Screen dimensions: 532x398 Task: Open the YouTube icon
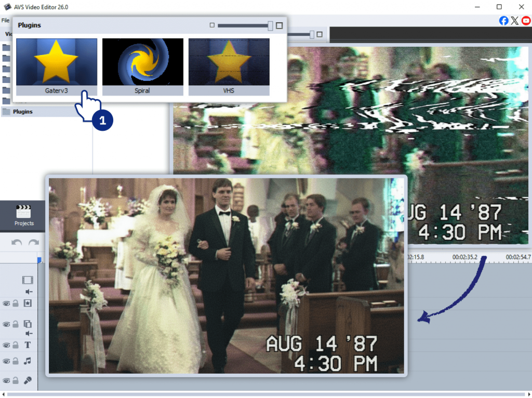(x=526, y=21)
